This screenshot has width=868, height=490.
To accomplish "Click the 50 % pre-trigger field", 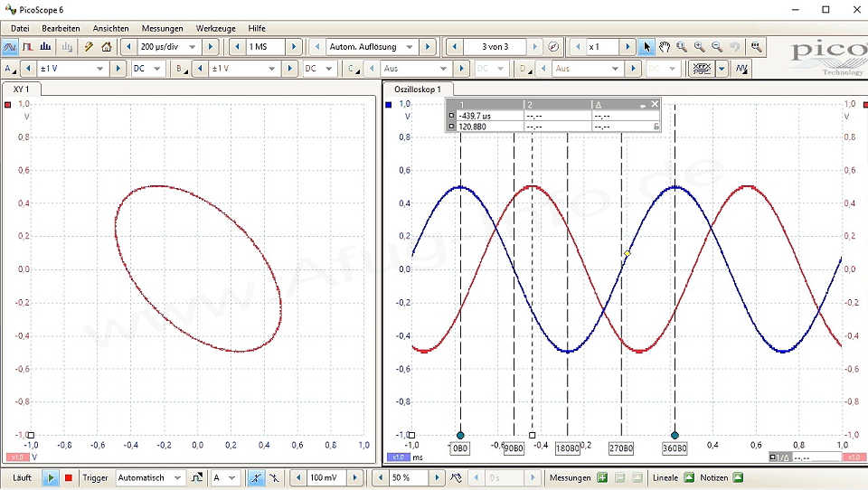I will 409,478.
